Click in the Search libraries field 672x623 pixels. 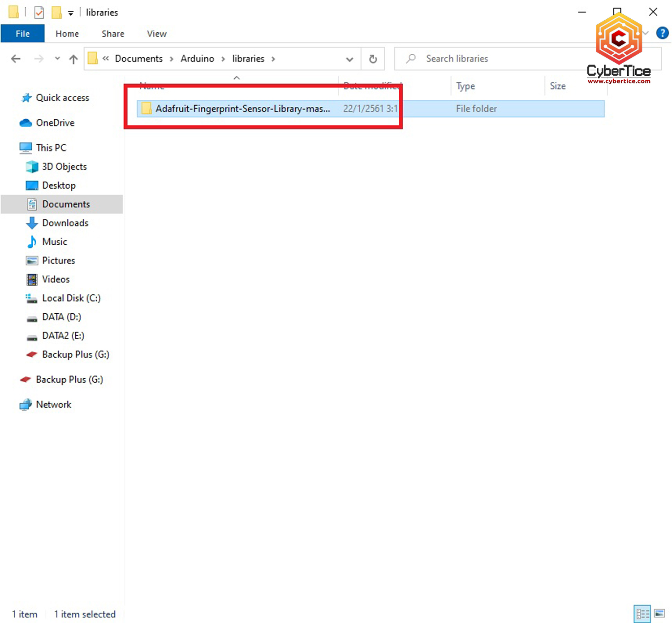493,59
